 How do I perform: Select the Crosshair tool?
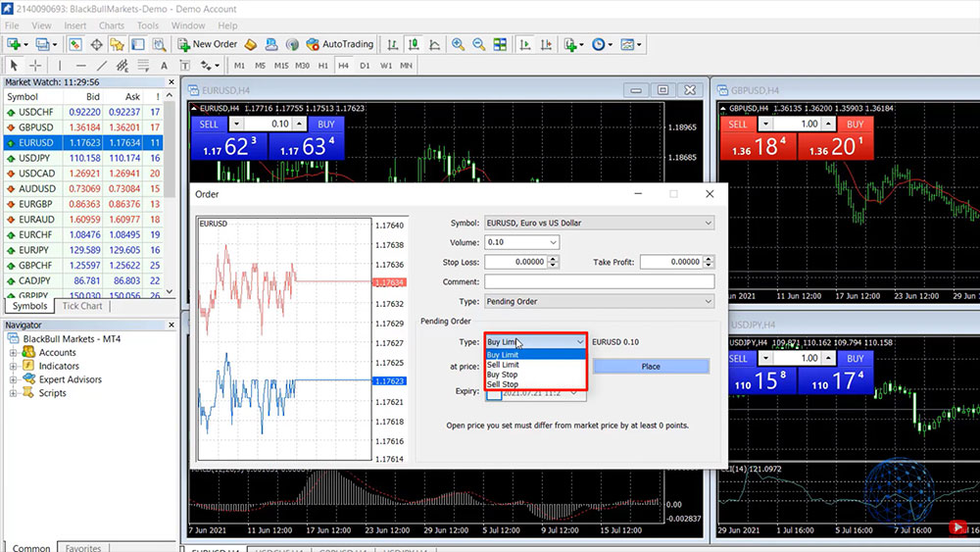(36, 66)
